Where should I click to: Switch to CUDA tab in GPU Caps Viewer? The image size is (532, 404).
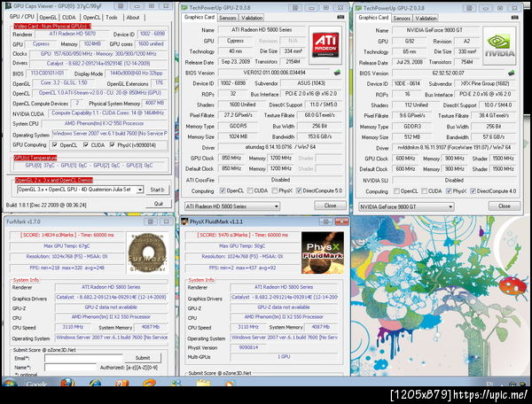pos(69,18)
